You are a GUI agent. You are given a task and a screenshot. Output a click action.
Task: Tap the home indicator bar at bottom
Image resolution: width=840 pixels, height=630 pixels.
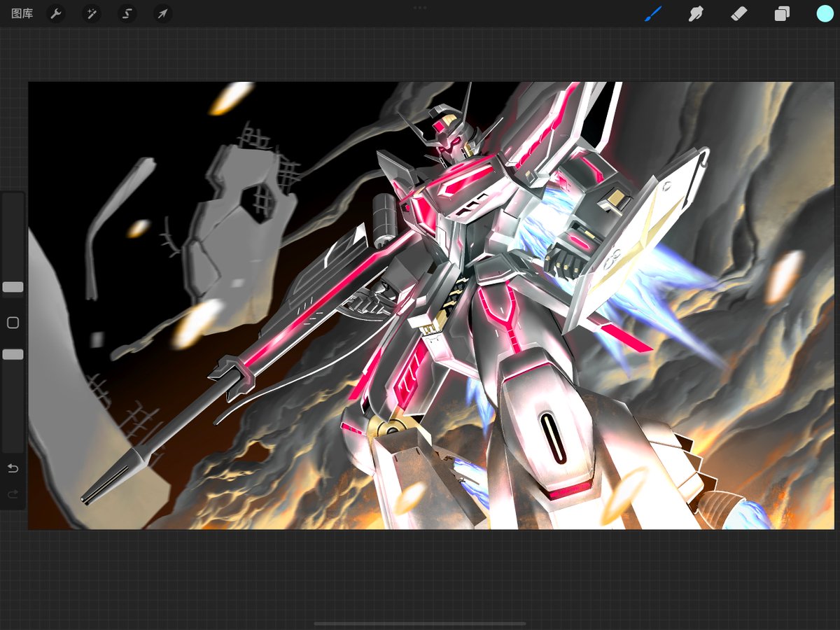[x=420, y=622]
